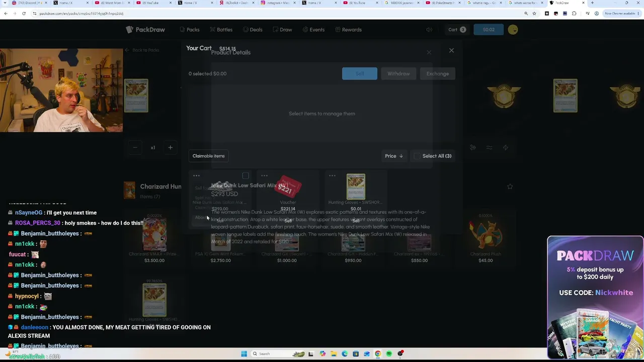Go back in browser history
The width and height of the screenshot is (644, 362).
tap(6, 13)
